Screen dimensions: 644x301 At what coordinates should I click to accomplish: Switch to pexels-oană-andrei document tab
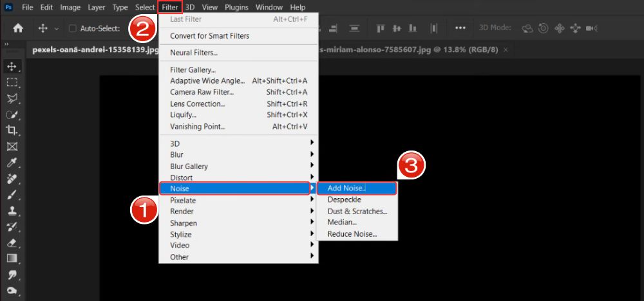coord(95,50)
